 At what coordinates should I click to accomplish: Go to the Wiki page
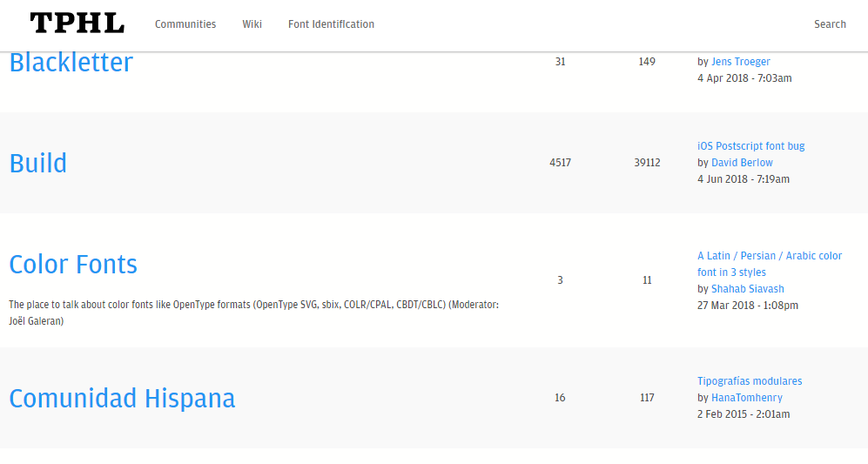click(252, 24)
